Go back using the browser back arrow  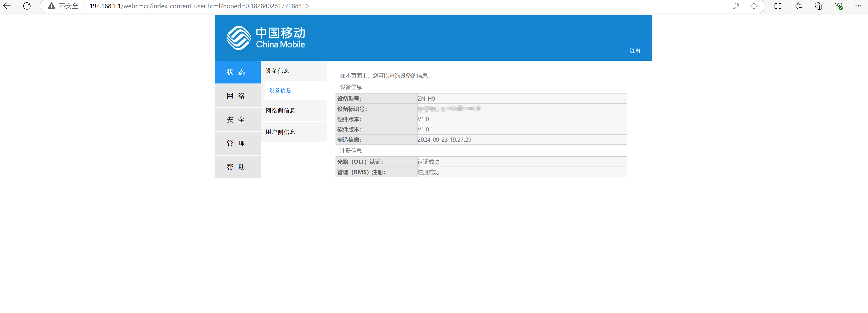pos(7,6)
